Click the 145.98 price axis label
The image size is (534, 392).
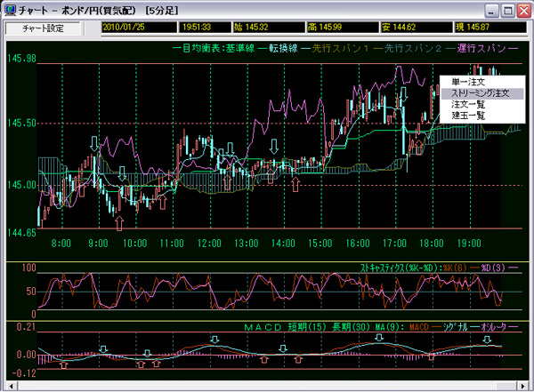pos(21,59)
